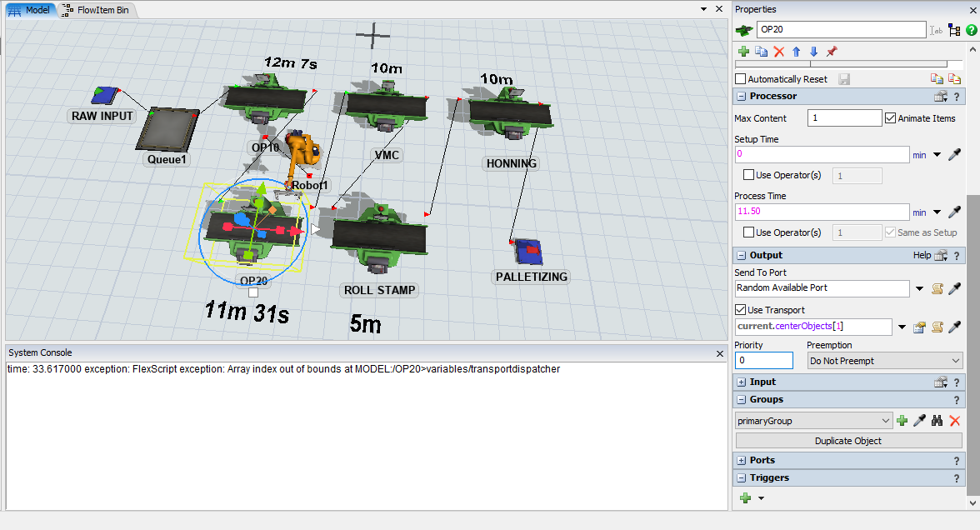
Task: Toggle the Use Transport checkbox
Action: (x=740, y=310)
